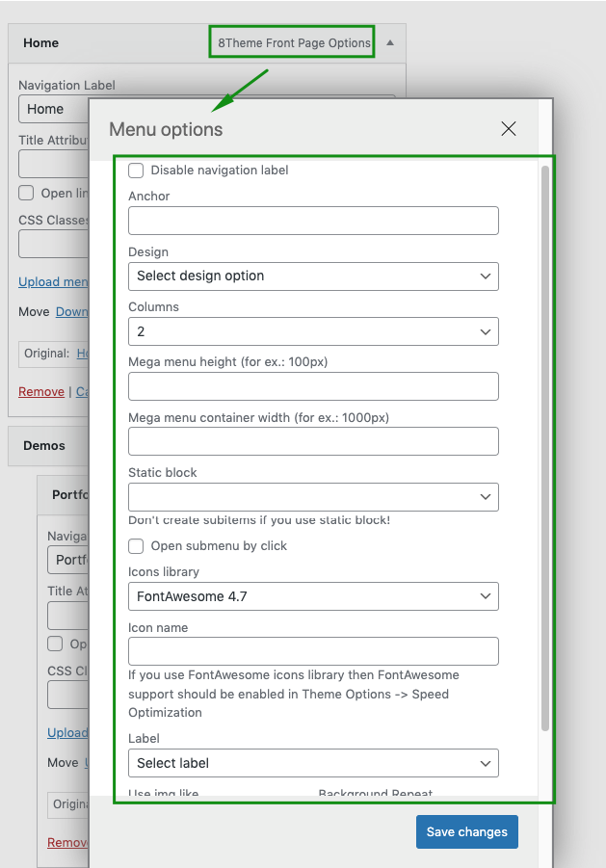Open the Select label dropdown
This screenshot has width=606, height=868.
(313, 763)
